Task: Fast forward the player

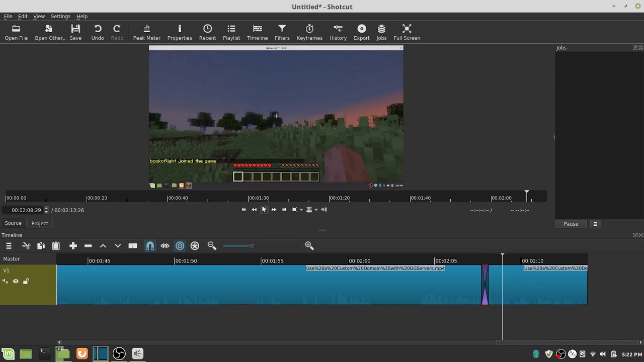Action: (x=274, y=210)
